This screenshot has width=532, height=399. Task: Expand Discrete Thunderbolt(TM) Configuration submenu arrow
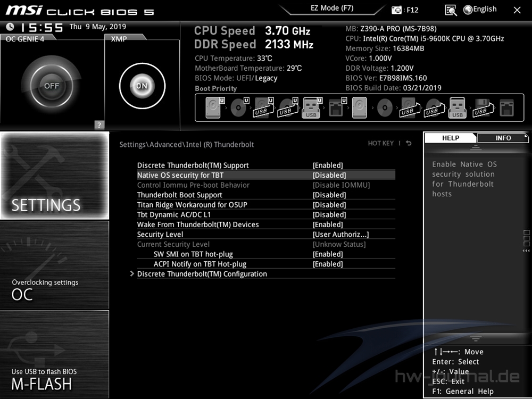tap(132, 273)
